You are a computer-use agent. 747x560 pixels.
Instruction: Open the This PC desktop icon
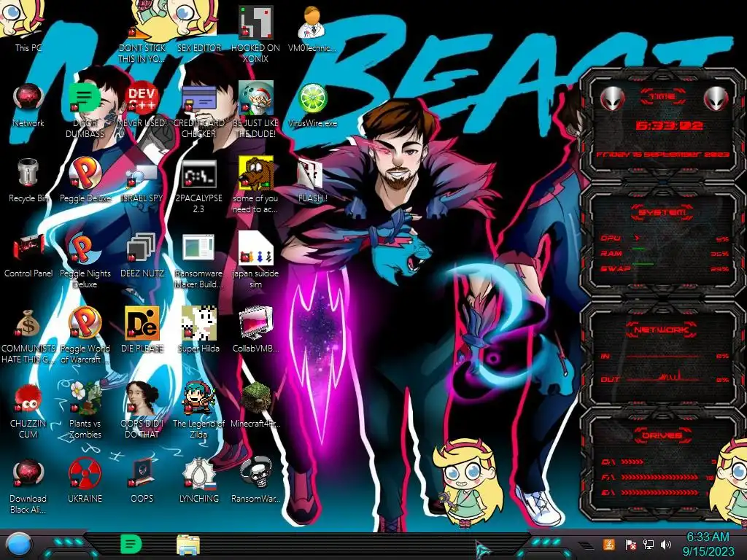pyautogui.click(x=28, y=26)
